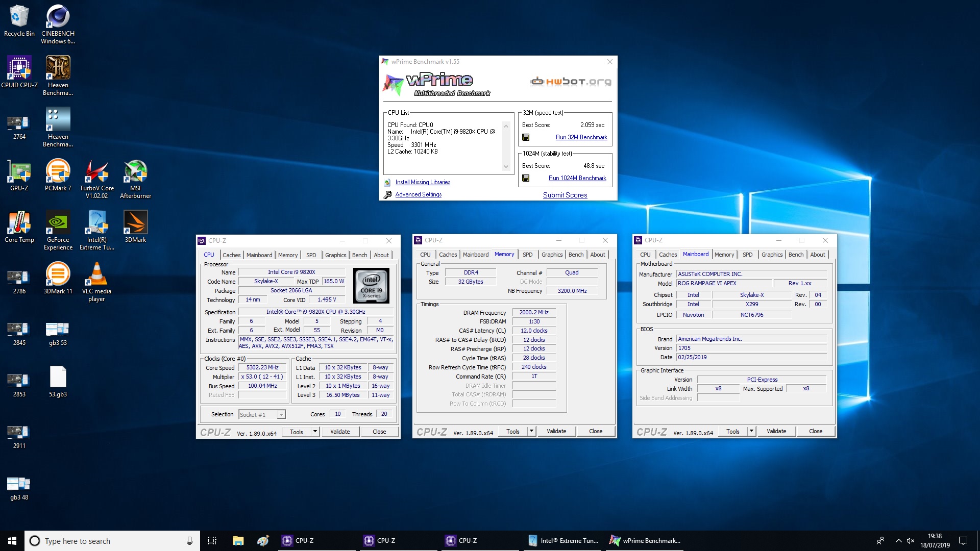980x551 pixels.
Task: Open the 2764 screenshot file on desktop
Action: pos(19,127)
